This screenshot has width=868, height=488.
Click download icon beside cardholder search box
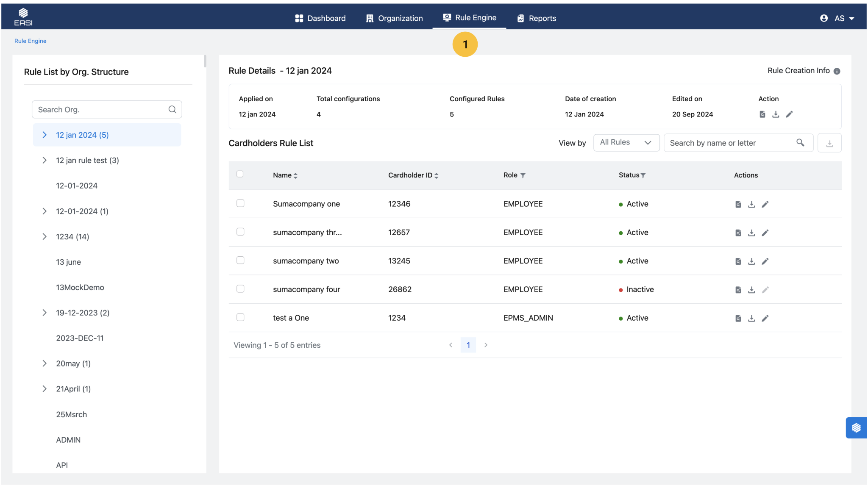[x=829, y=143]
